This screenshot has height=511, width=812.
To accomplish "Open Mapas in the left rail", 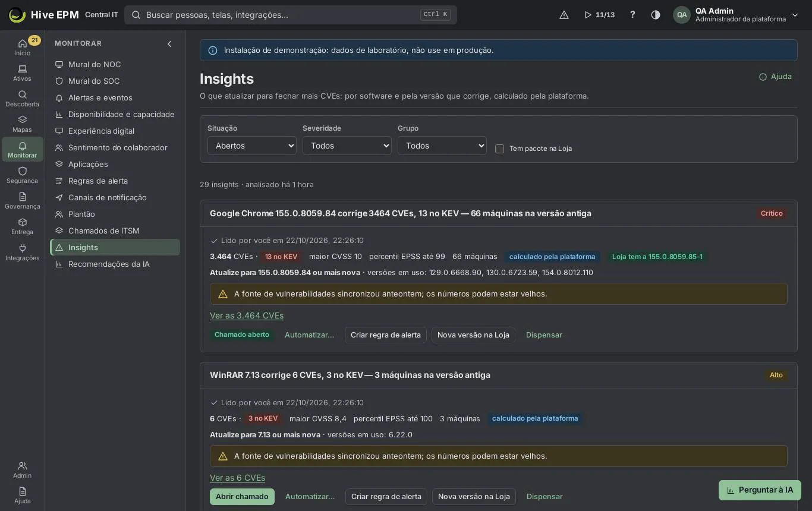I will pos(23,124).
